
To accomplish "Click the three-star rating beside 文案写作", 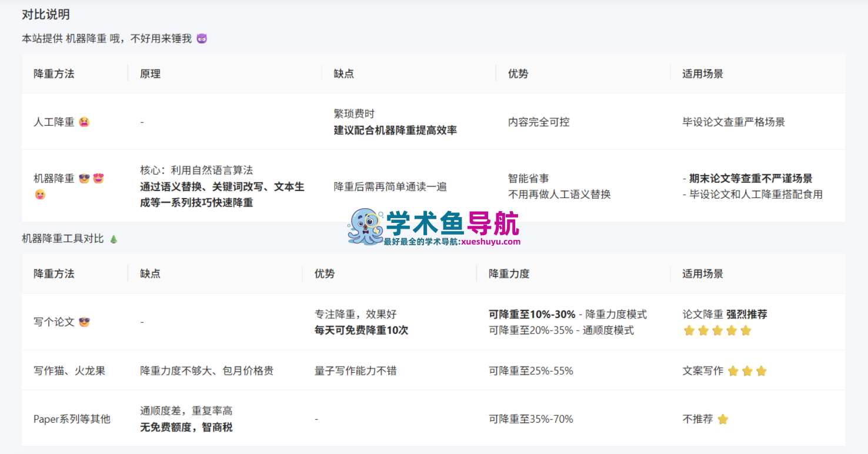I will coord(747,371).
